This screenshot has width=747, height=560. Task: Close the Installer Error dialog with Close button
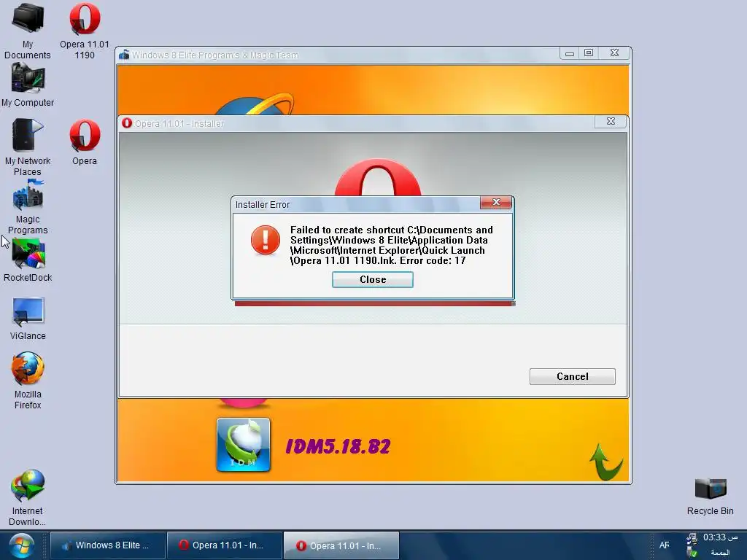(x=373, y=279)
